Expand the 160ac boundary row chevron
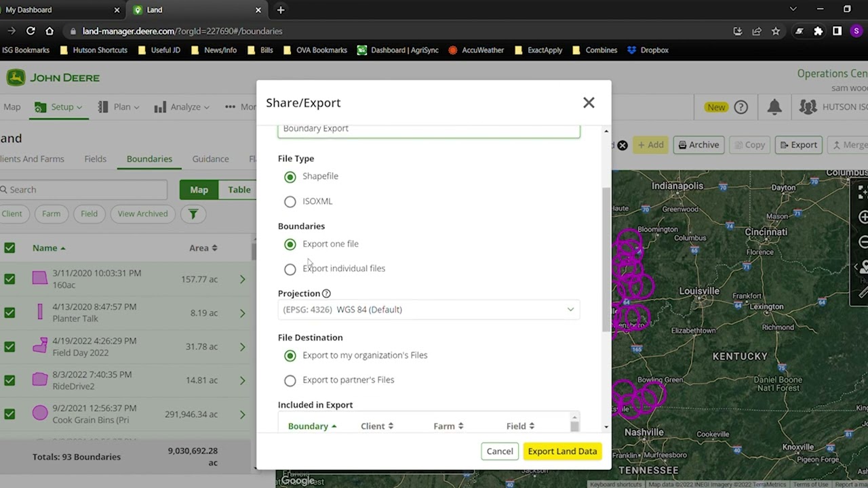 (x=242, y=279)
